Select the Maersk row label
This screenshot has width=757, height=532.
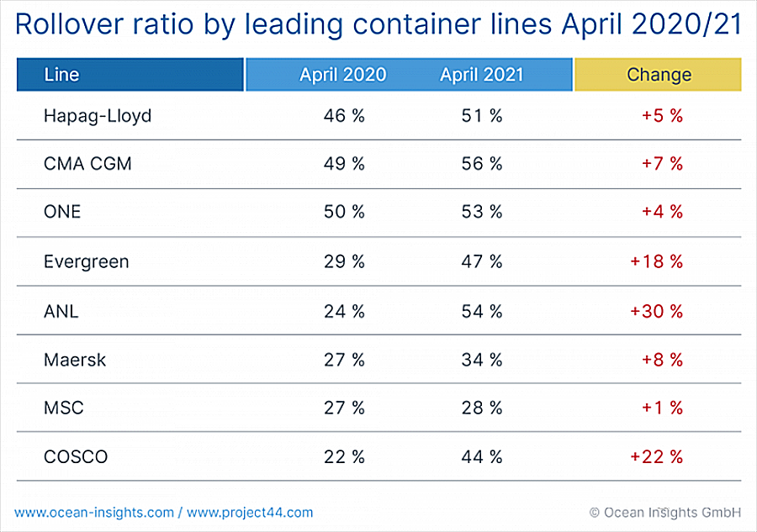(x=75, y=360)
